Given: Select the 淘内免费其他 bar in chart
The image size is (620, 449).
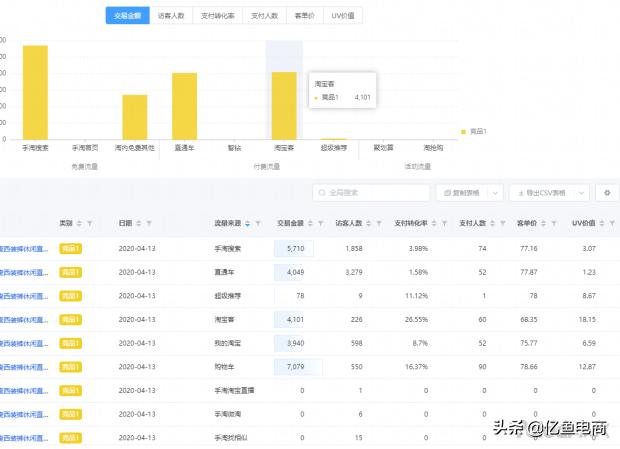Looking at the screenshot, I should point(135,117).
